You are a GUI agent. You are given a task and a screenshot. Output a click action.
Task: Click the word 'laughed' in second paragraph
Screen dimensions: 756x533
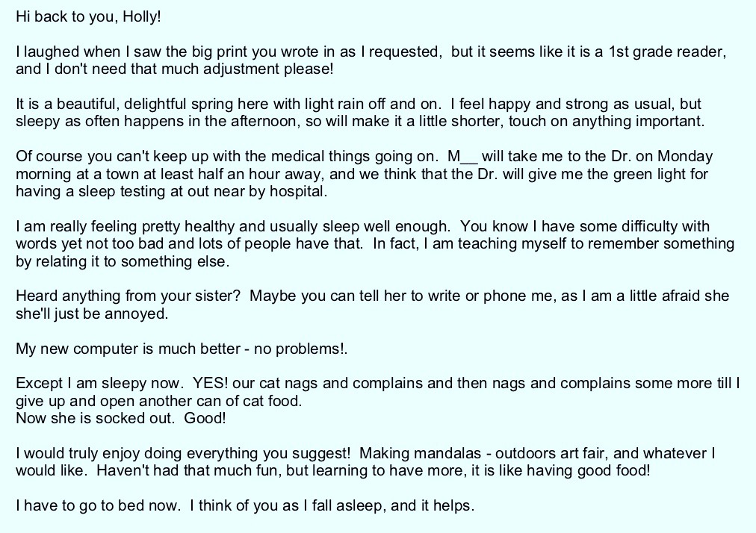tap(52, 52)
